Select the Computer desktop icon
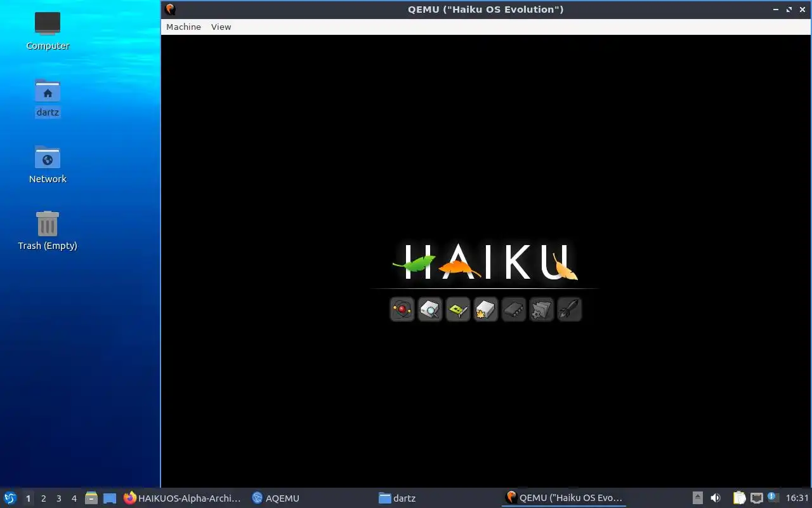The height and width of the screenshot is (508, 812). [48, 30]
